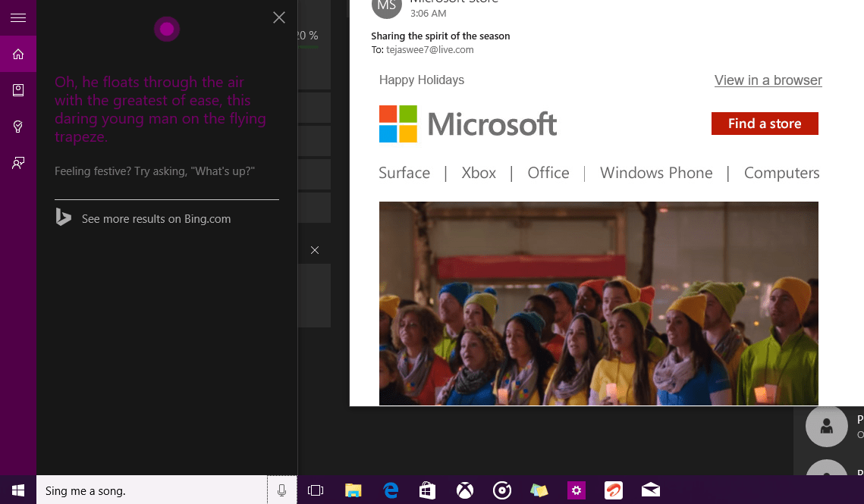Click Cortana's trapeze song lyrics
This screenshot has width=864, height=504.
pos(160,109)
